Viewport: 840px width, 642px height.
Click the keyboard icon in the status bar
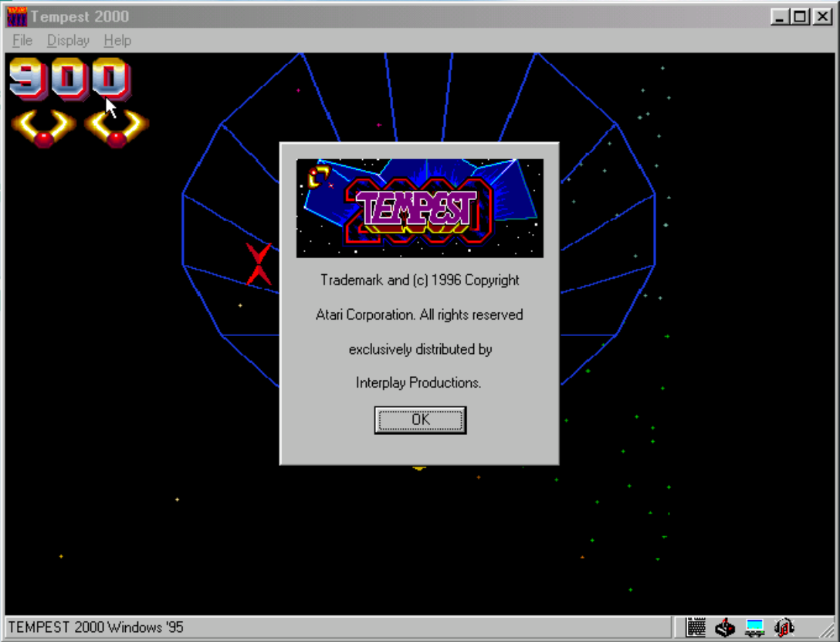[x=696, y=627]
